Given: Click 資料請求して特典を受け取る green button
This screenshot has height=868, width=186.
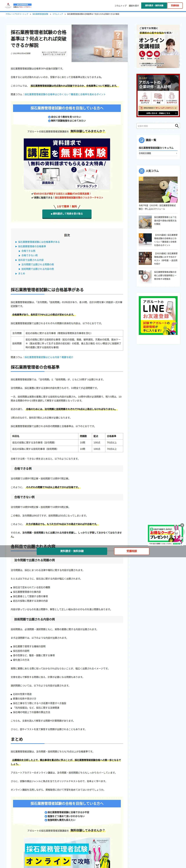Looking at the screenshot, I should [67, 214].
